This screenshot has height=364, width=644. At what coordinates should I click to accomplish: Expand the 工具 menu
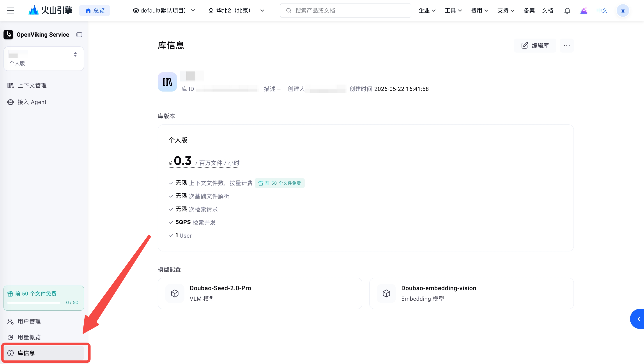tap(453, 11)
